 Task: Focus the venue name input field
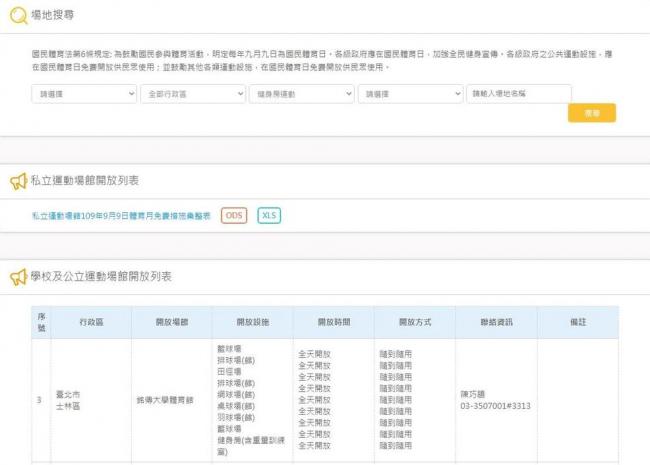click(x=519, y=94)
